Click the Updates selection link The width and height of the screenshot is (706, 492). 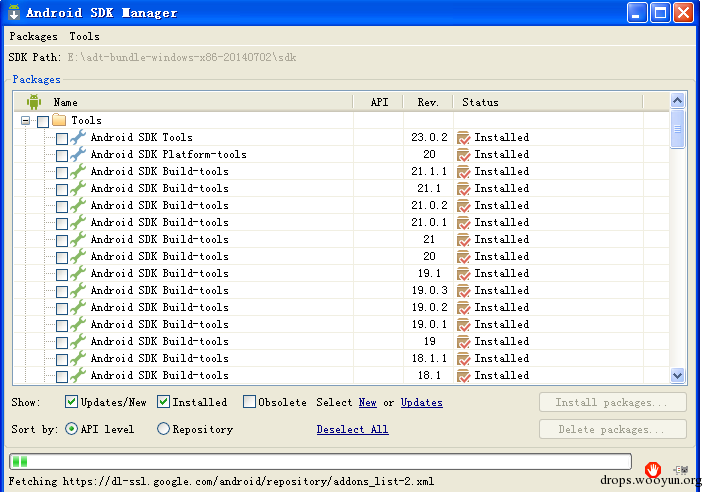(x=421, y=402)
